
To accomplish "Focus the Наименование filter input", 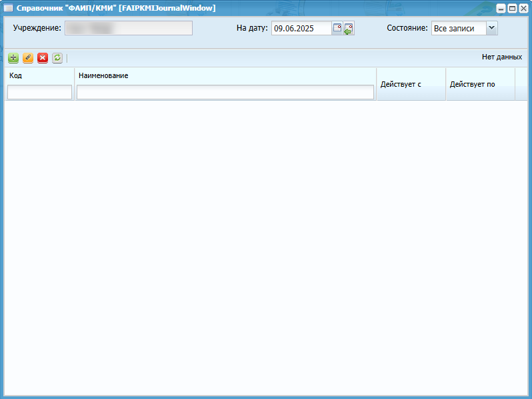I will click(x=225, y=92).
